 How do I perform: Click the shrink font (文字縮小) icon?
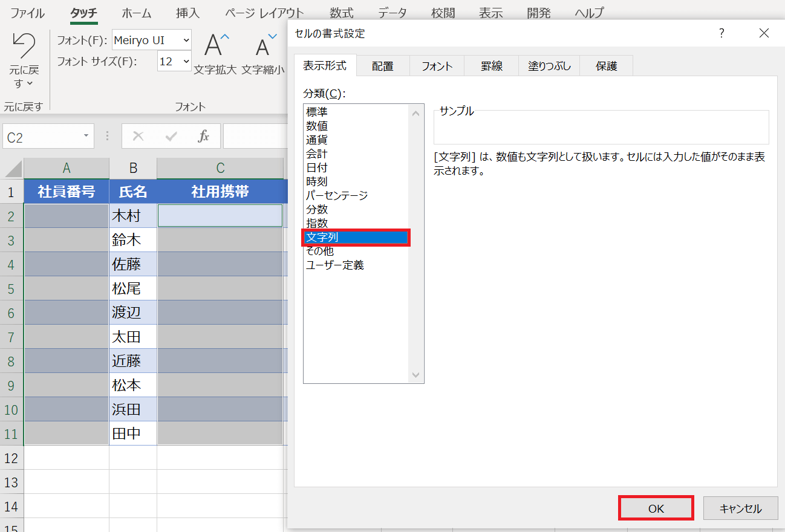coord(265,45)
